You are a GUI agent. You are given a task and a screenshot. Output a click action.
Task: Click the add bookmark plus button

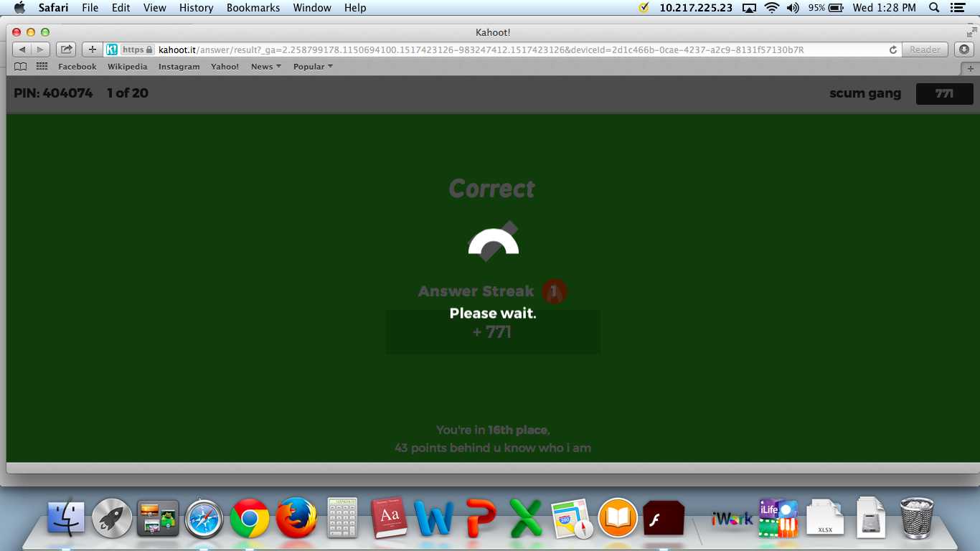tap(92, 50)
